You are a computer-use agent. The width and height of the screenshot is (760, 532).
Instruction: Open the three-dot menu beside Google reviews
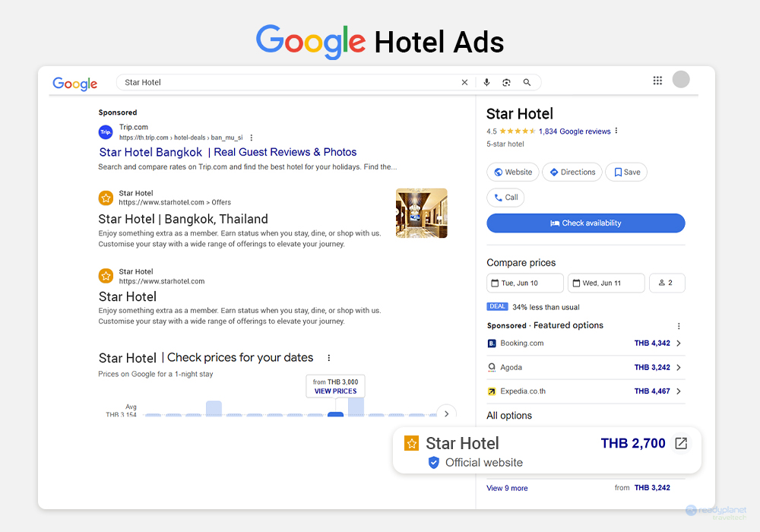click(616, 131)
